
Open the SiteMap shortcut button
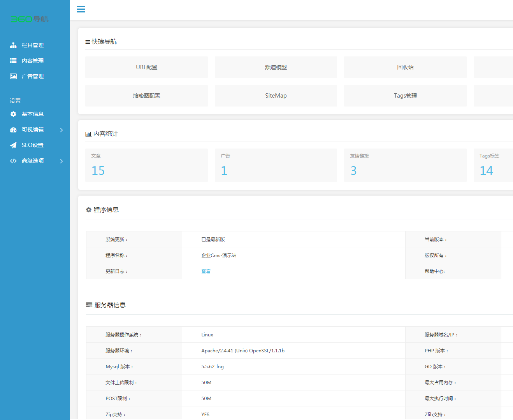tap(276, 96)
